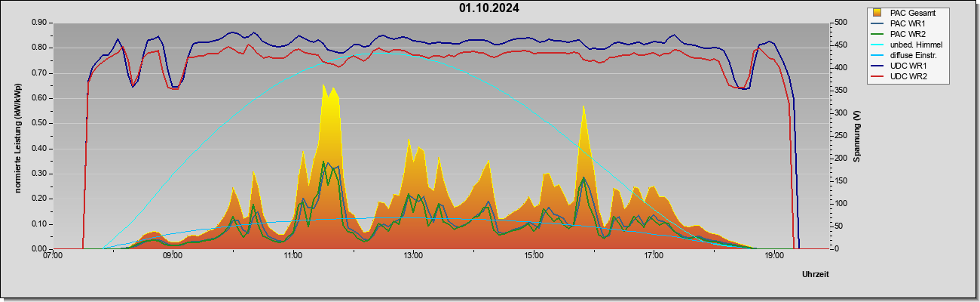This screenshot has width=980, height=302.
Task: Click the 13:00 tick on time axis
Action: point(413,256)
